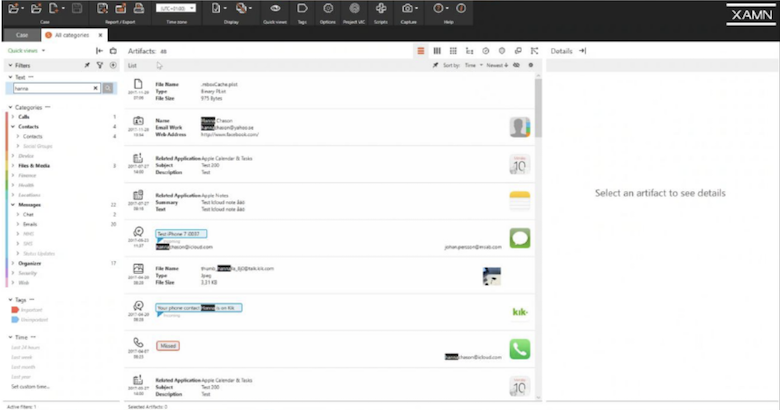The width and height of the screenshot is (780, 410).
Task: Click the funnel icon in Filters header
Action: tap(100, 65)
